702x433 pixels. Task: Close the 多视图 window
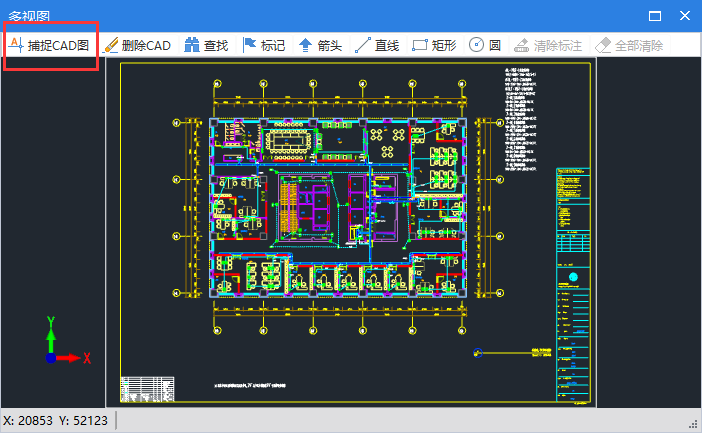coord(685,16)
